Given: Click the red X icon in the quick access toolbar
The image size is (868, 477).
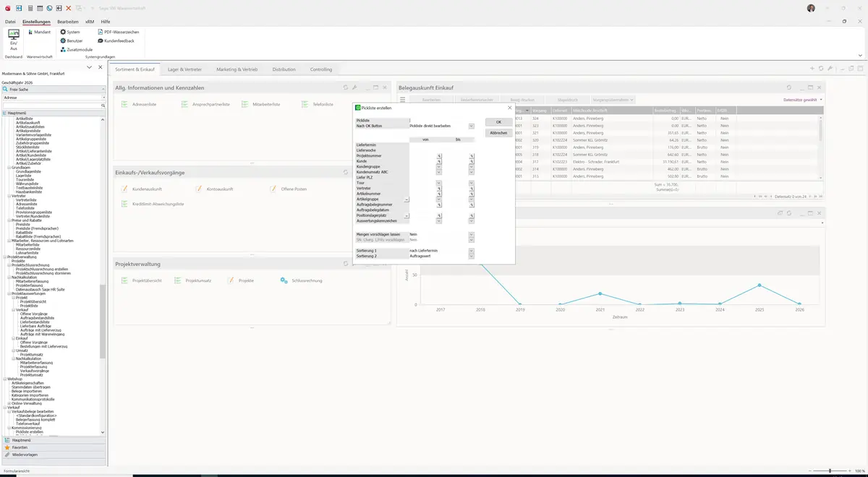Looking at the screenshot, I should pyautogui.click(x=68, y=8).
